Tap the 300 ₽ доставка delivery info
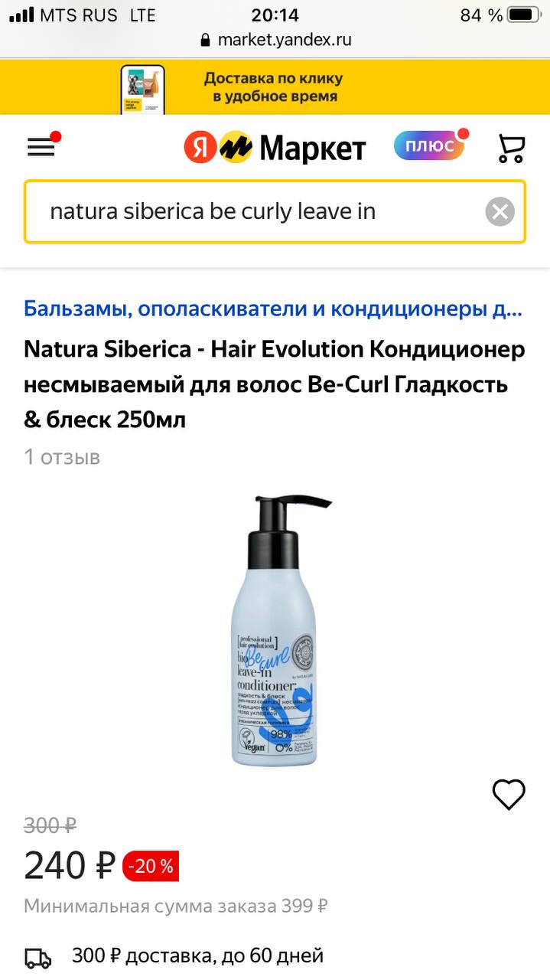The image size is (550, 980). click(x=197, y=956)
